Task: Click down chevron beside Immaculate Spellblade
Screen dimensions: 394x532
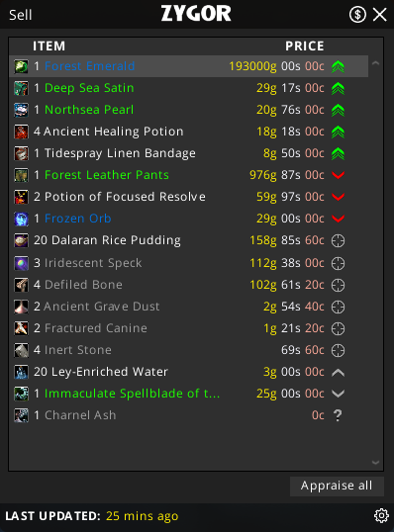Action: pos(338,394)
